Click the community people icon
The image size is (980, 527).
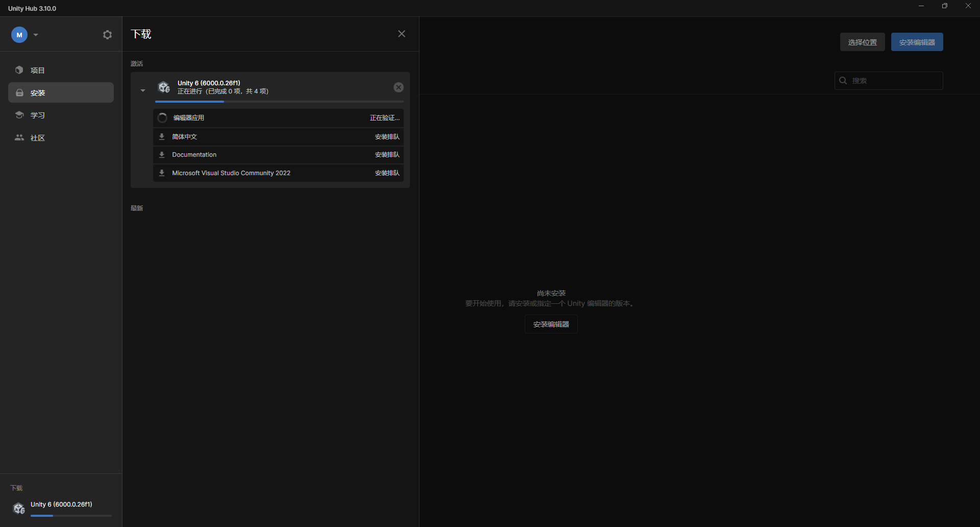[x=19, y=137]
